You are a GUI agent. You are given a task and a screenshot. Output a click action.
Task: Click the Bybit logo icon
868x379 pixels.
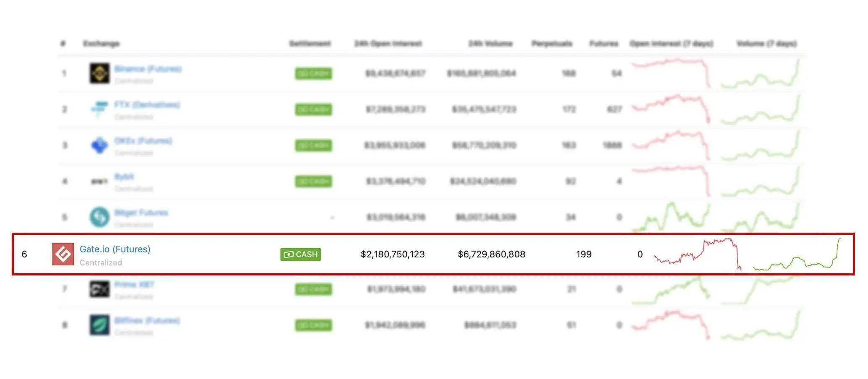(x=99, y=181)
